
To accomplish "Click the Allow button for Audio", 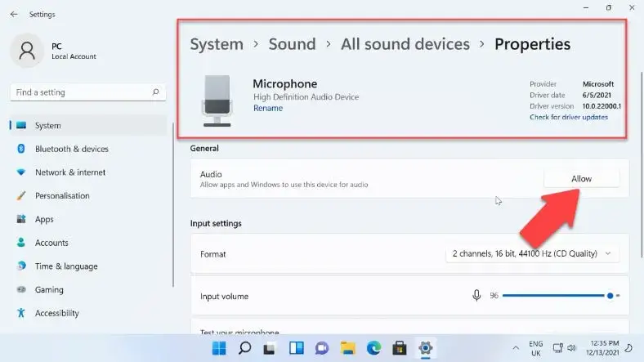I will pos(581,179).
